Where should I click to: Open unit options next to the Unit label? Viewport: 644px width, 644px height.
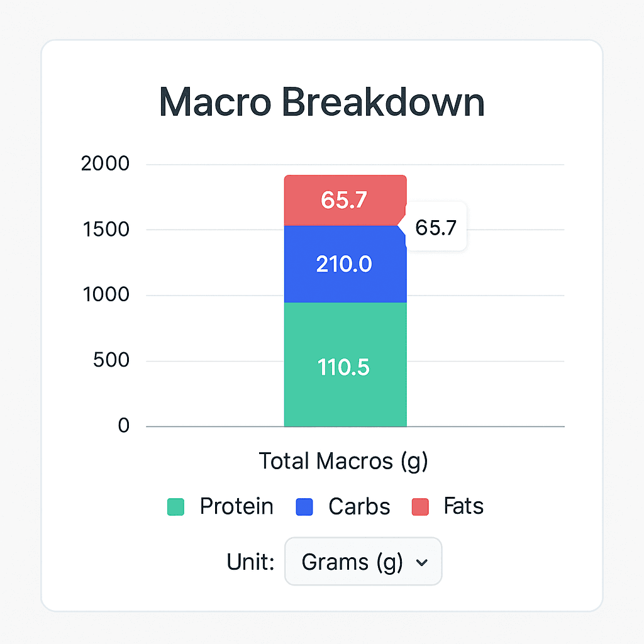(363, 562)
